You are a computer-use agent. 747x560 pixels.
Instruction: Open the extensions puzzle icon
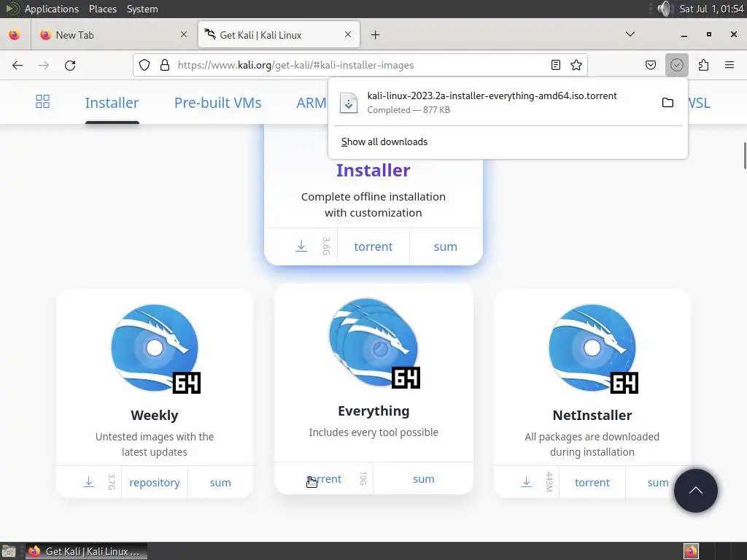tap(704, 65)
